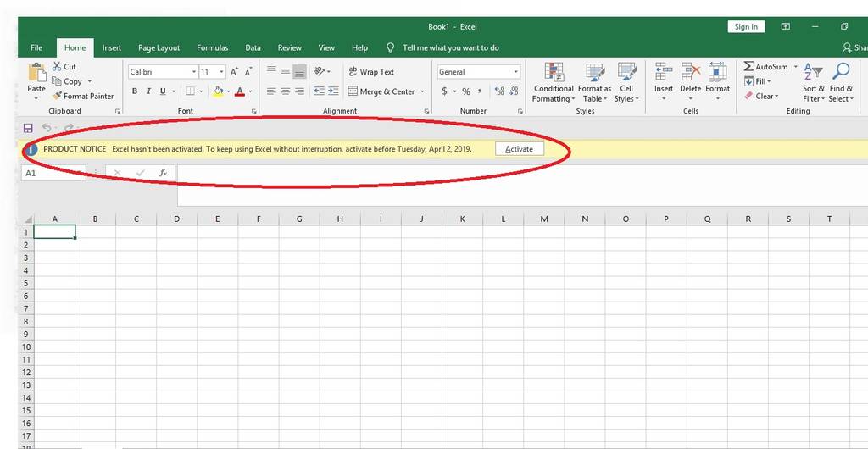Switch to the Formulas tab
This screenshot has width=868, height=449.
pyautogui.click(x=213, y=48)
